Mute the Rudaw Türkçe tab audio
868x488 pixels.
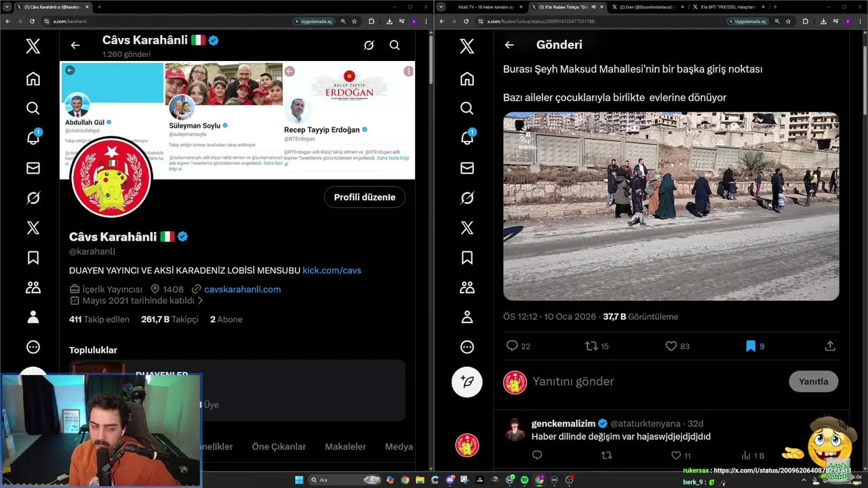tap(593, 7)
